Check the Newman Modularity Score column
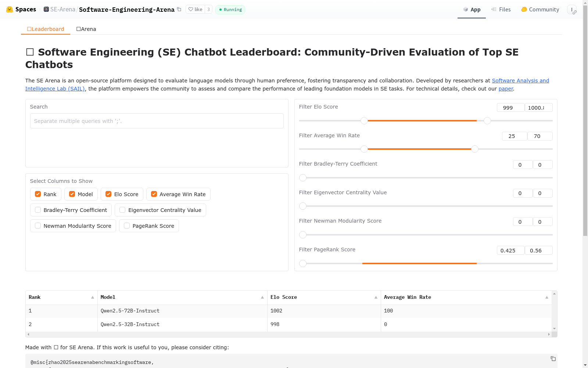The height and width of the screenshot is (368, 588). pyautogui.click(x=38, y=226)
